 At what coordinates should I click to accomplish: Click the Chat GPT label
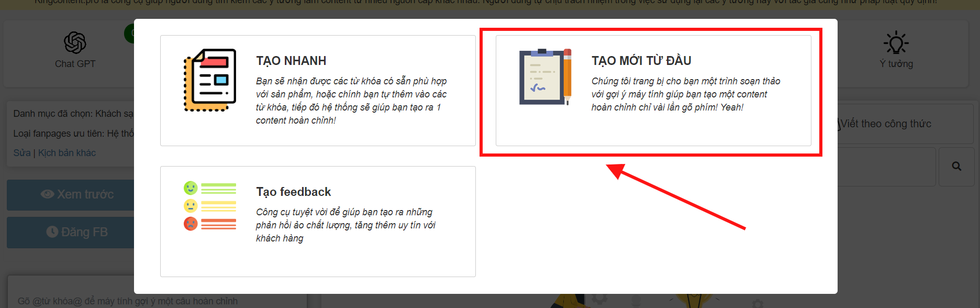click(75, 64)
